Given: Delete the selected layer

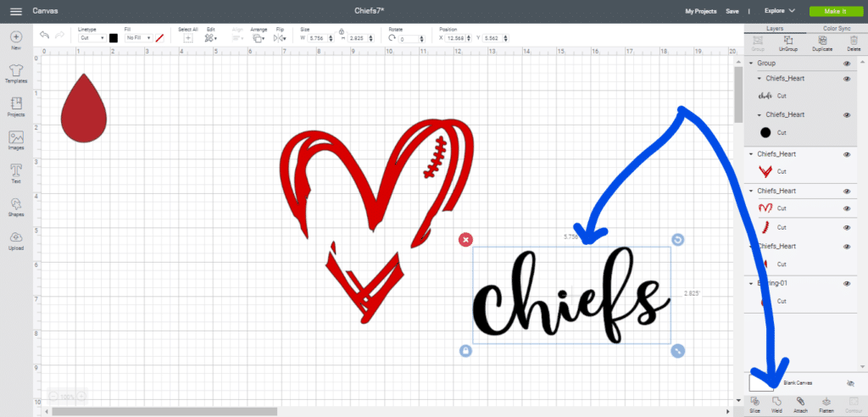Looking at the screenshot, I should (853, 44).
